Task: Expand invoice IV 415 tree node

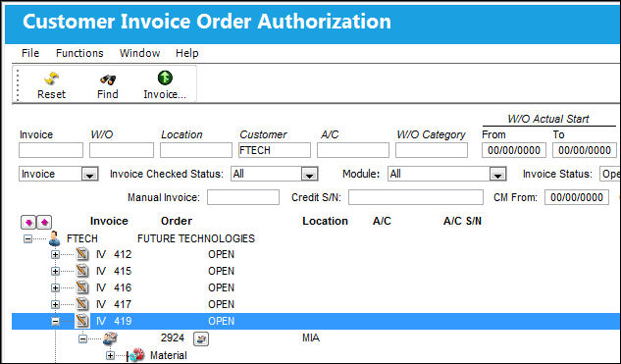Action: (56, 272)
